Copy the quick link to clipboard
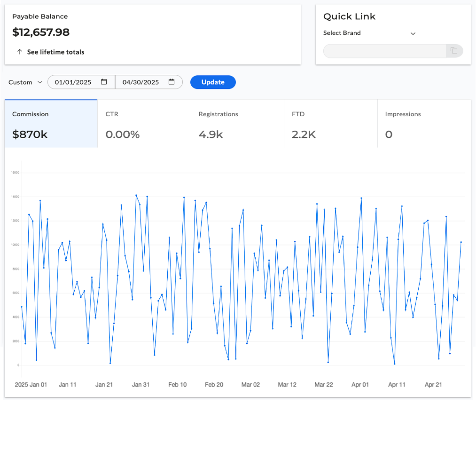Image resolution: width=476 pixels, height=452 pixels. pyautogui.click(x=454, y=51)
